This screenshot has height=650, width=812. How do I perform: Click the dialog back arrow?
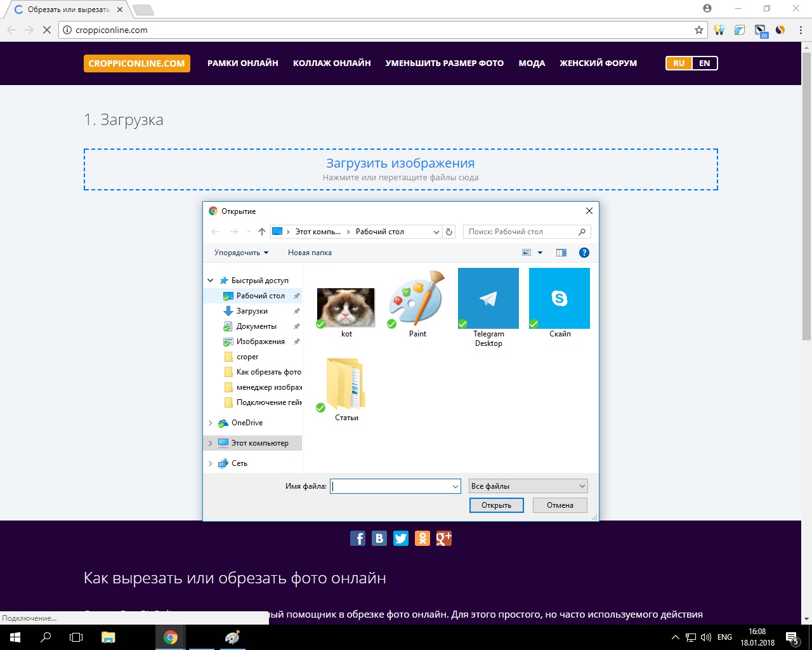point(215,232)
